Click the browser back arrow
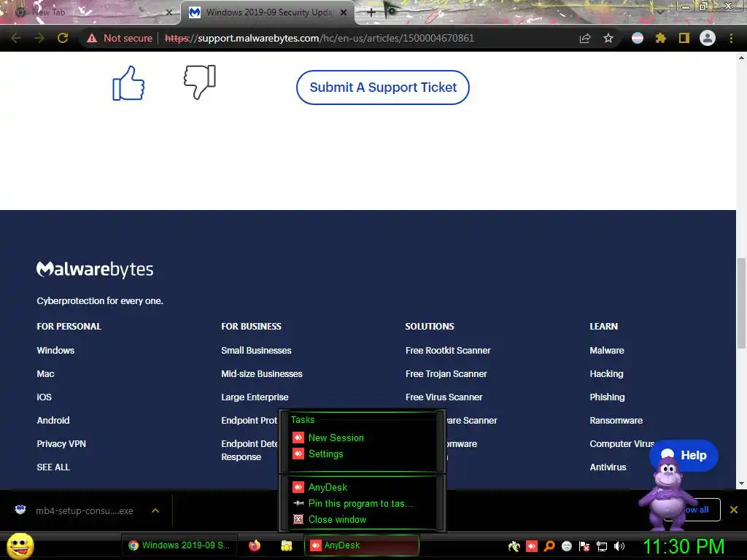 [x=16, y=38]
